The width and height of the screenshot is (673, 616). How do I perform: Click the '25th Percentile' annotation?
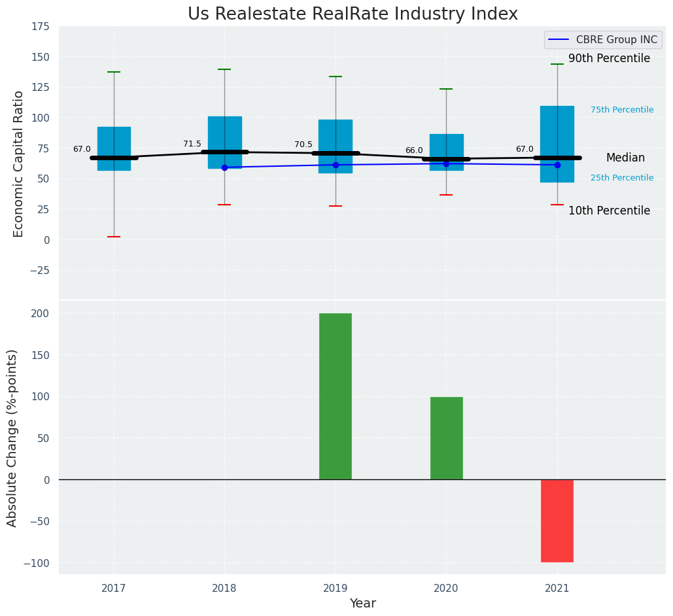point(622,178)
